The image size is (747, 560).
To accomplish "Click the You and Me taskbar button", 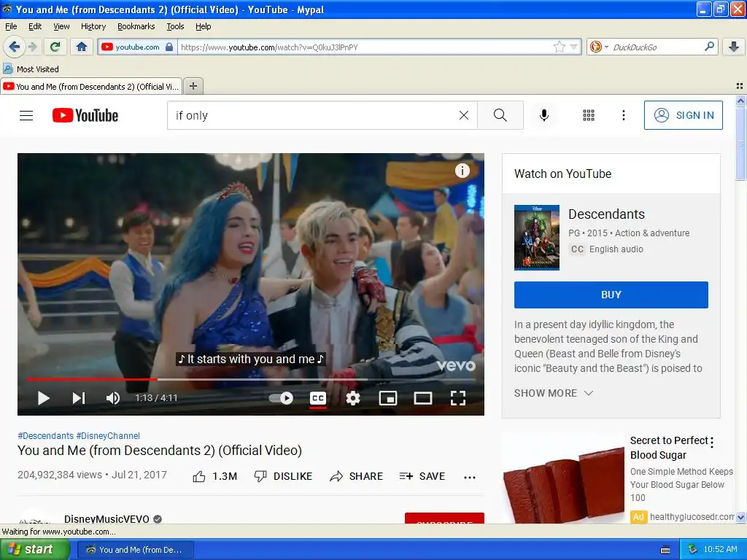I will point(135,550).
